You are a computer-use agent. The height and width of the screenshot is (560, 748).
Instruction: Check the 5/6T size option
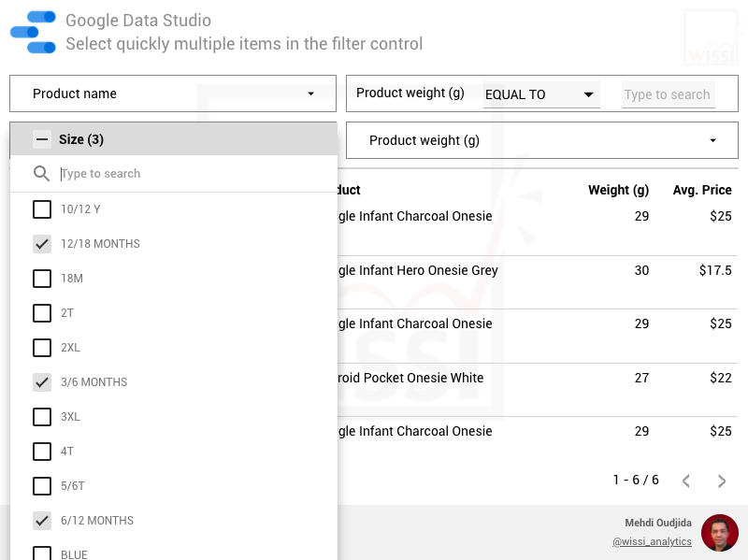42,486
